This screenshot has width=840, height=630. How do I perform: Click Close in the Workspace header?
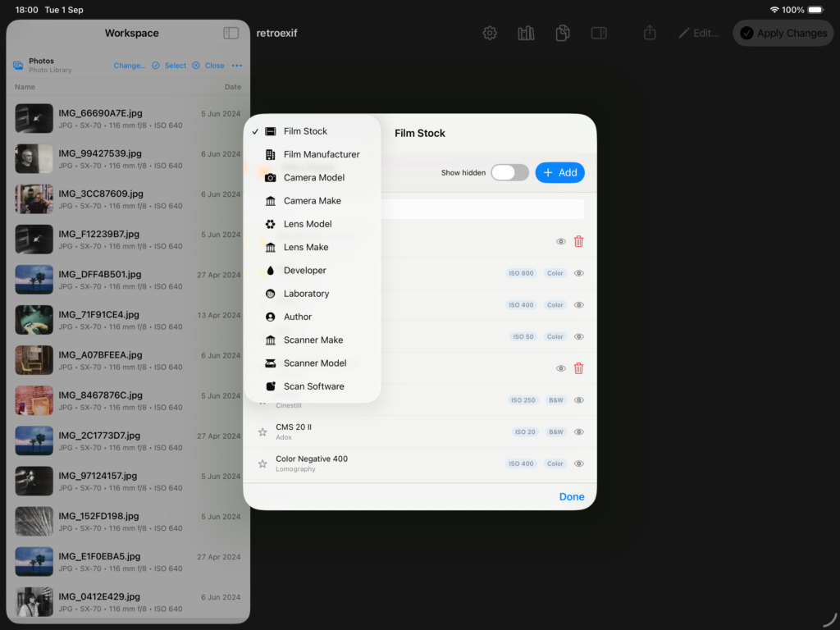pyautogui.click(x=208, y=66)
